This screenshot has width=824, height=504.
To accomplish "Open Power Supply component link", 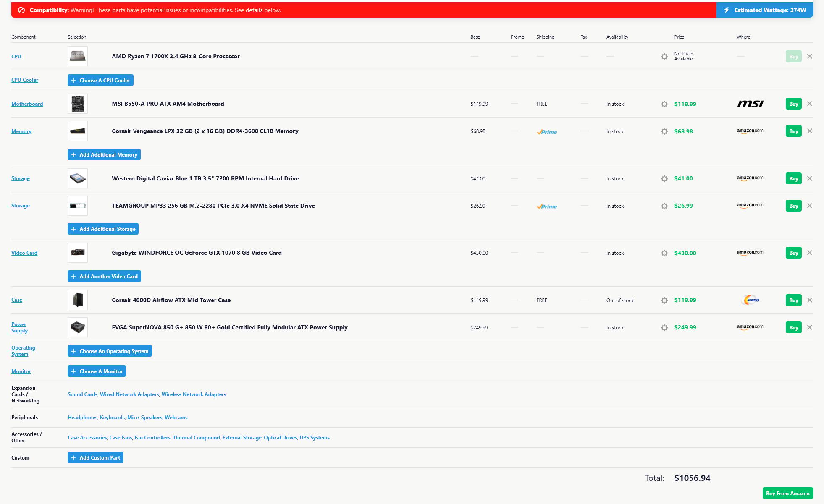I will pos(19,327).
